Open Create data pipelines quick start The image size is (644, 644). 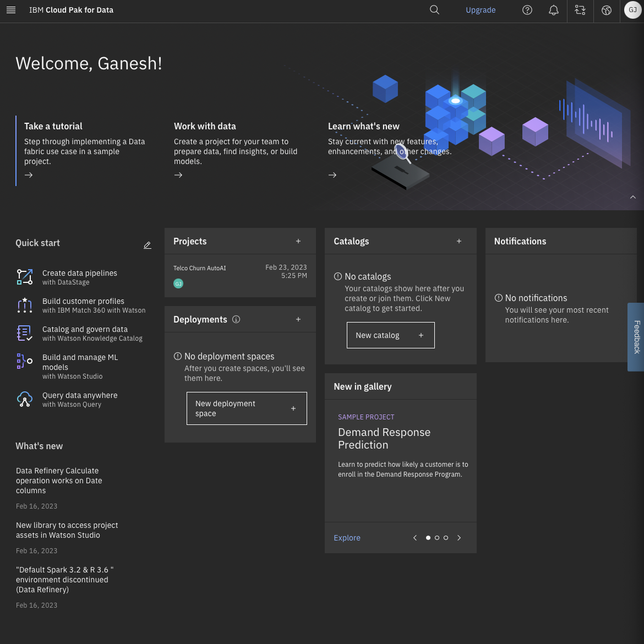click(80, 273)
